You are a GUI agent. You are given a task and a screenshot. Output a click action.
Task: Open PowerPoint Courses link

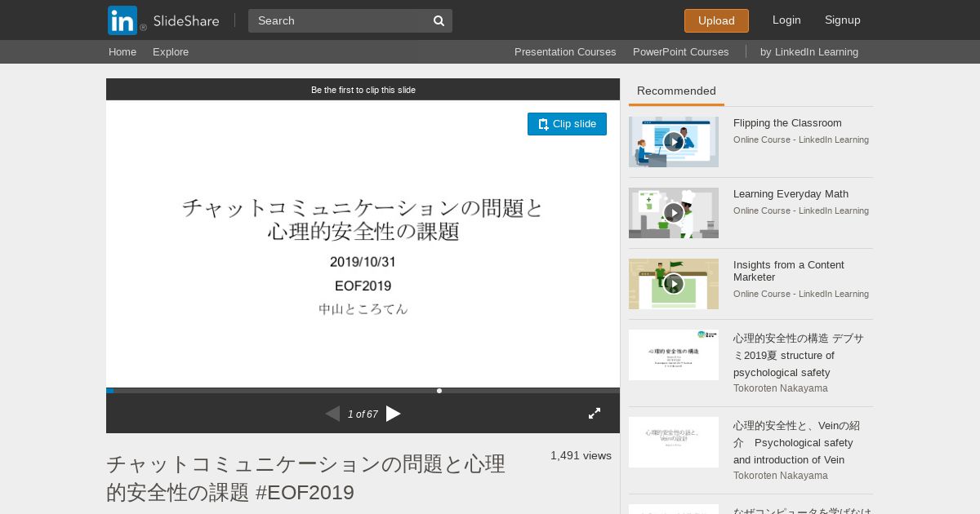[681, 51]
